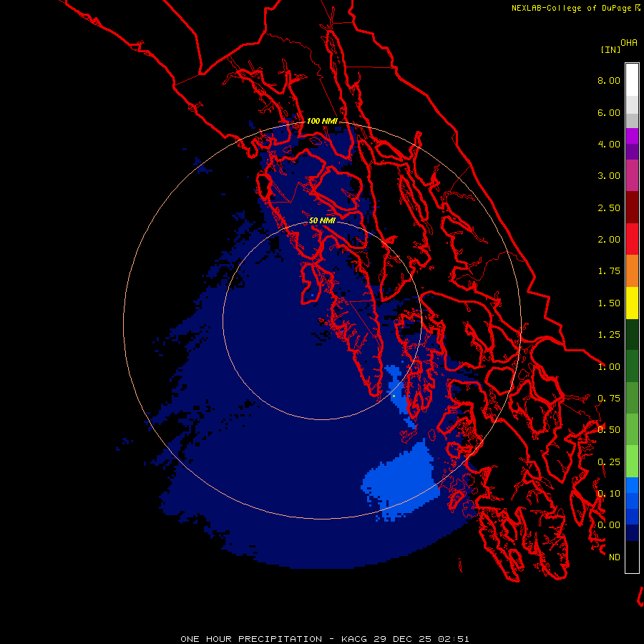
Task: Click the 3.00 legend value
Action: pyautogui.click(x=609, y=176)
